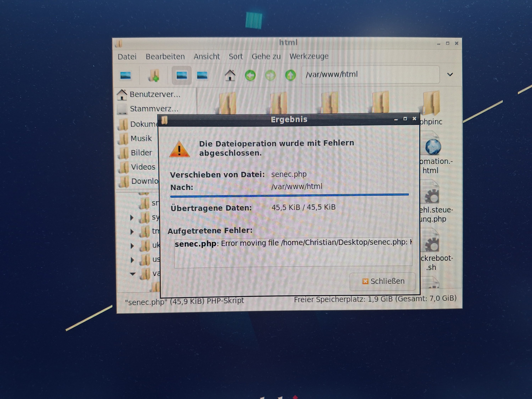The height and width of the screenshot is (399, 532).
Task: Switch to the fourth toolbar view button
Action: [202, 76]
